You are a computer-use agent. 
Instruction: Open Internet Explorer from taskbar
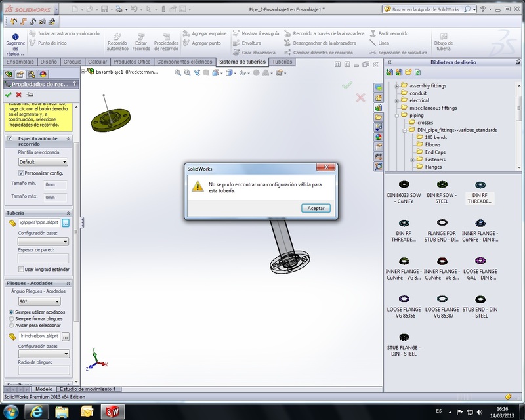tap(37, 411)
